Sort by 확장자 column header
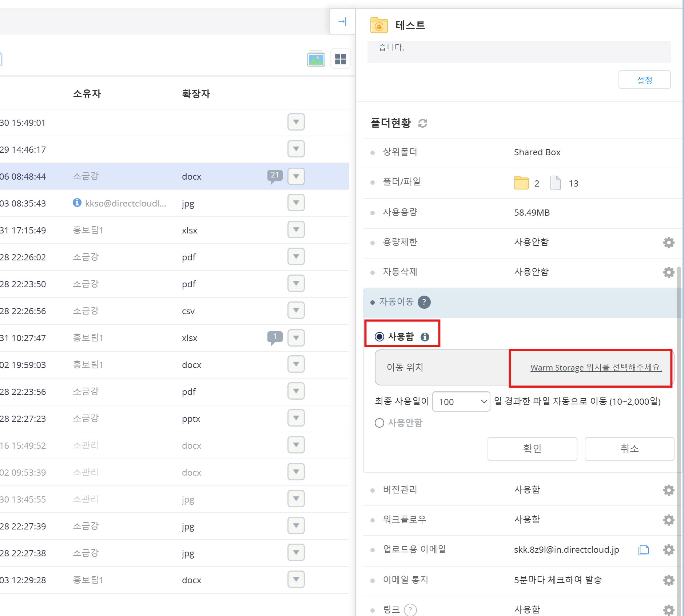Image resolution: width=684 pixels, height=616 pixels. click(x=196, y=94)
